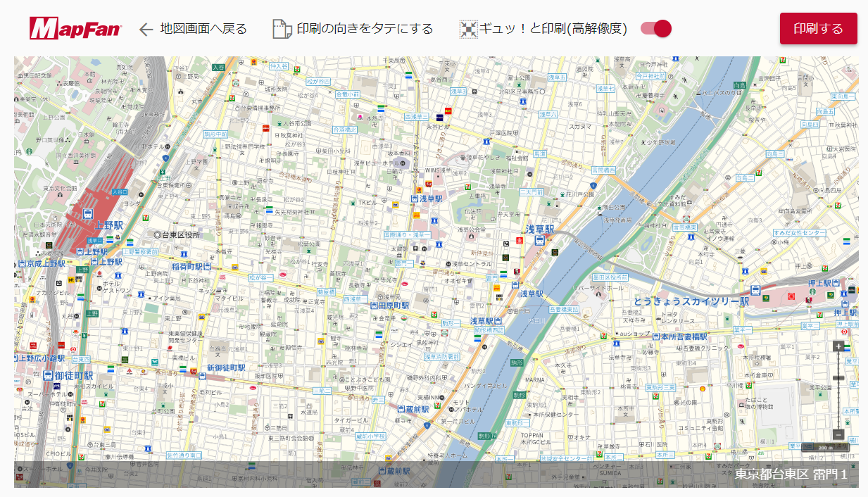Click the たばこと塩の博物館 label
This screenshot has width=868, height=497.
[761, 403]
